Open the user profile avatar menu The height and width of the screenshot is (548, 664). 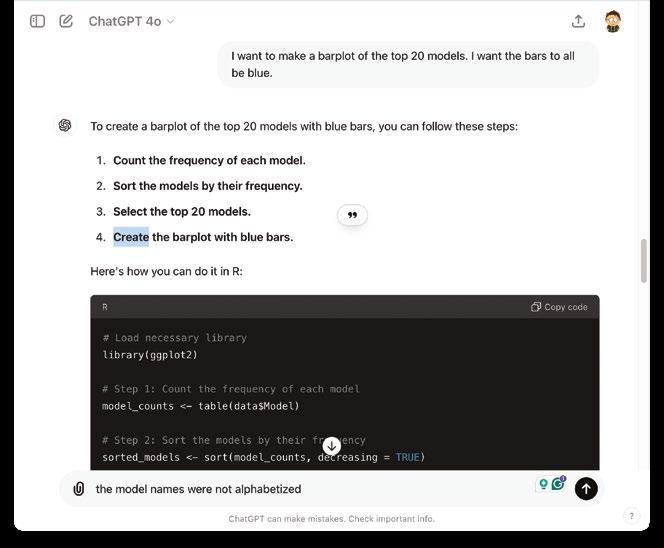(614, 21)
